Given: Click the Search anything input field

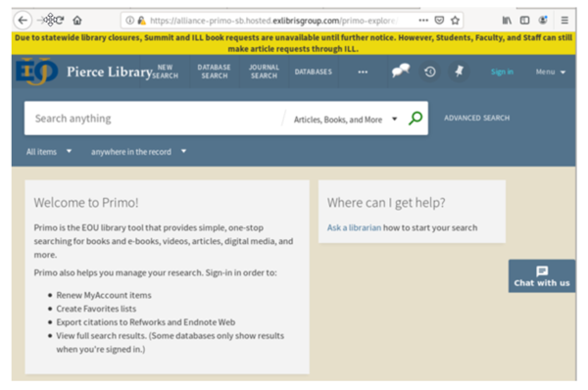Looking at the screenshot, I should [x=154, y=119].
